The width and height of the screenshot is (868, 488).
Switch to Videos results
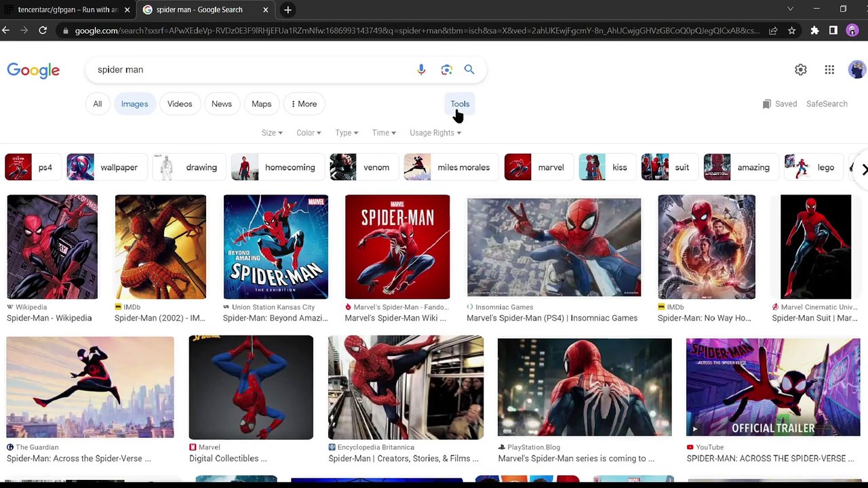(x=180, y=104)
